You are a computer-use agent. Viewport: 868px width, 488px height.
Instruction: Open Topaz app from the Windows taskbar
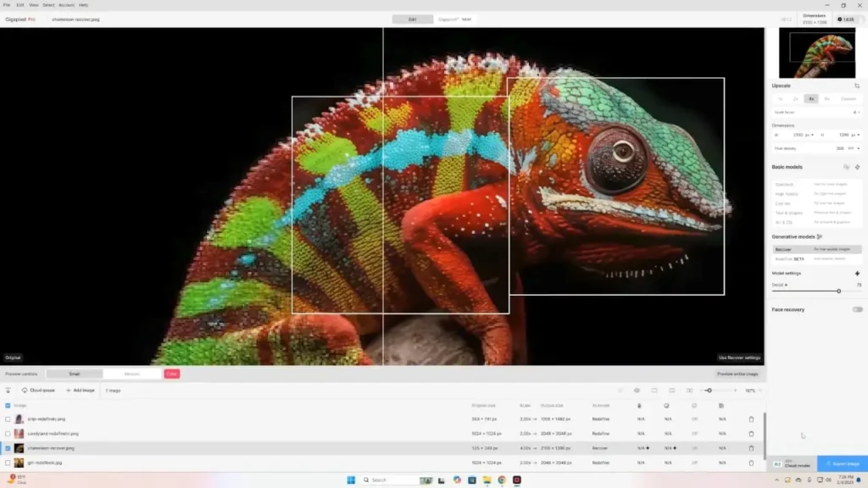tap(516, 480)
